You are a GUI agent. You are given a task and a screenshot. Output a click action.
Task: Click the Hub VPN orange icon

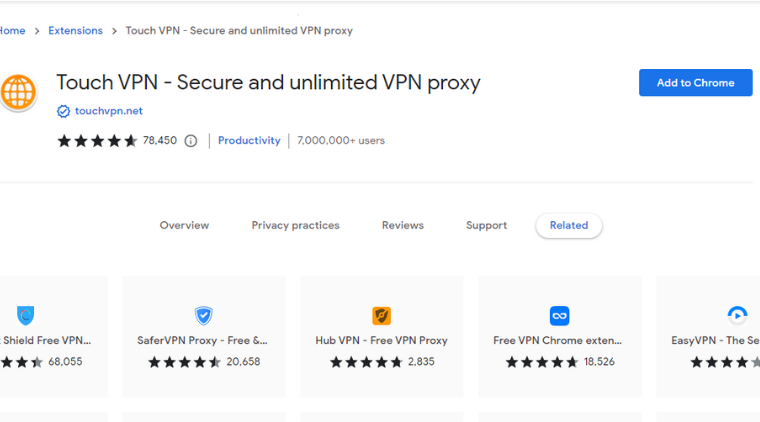tap(381, 315)
